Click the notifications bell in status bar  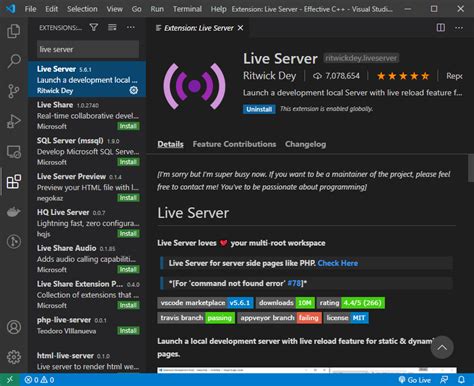coord(461,380)
